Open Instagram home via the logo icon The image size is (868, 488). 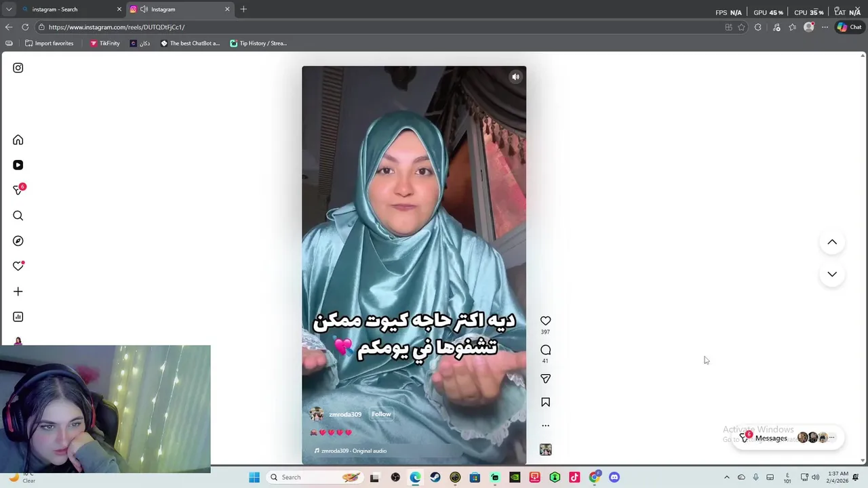(x=18, y=68)
